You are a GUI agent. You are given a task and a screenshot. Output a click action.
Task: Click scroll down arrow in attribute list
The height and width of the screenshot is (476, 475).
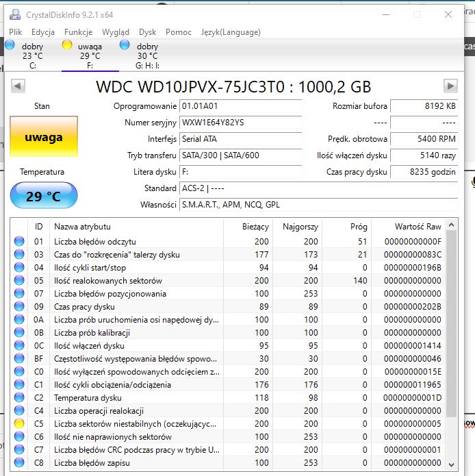click(451, 464)
